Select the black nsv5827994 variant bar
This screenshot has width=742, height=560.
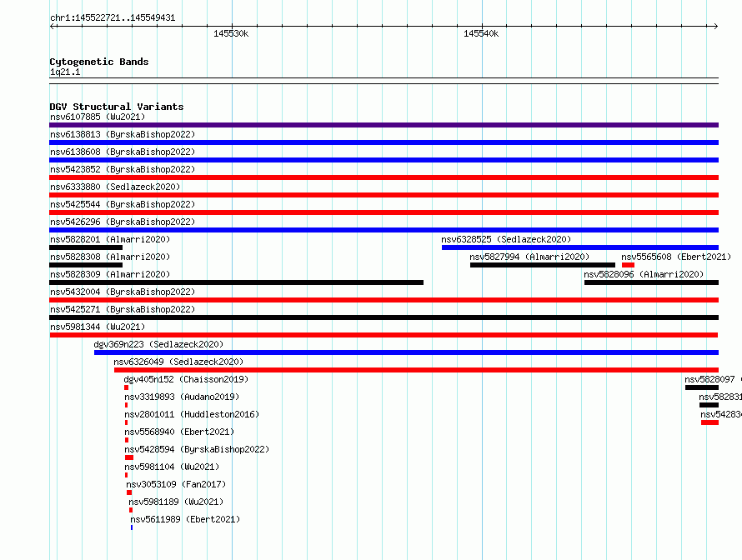[x=543, y=265]
